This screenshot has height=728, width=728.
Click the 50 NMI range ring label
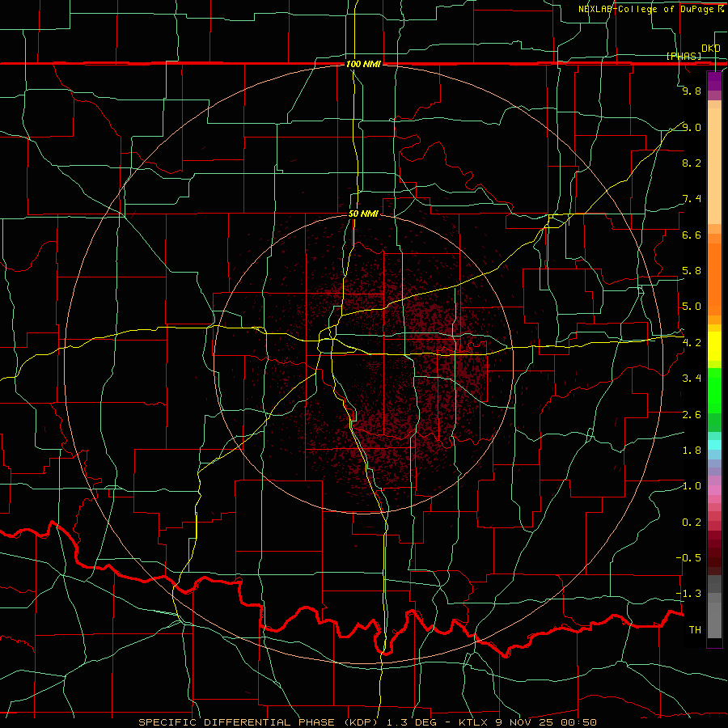[x=363, y=214]
